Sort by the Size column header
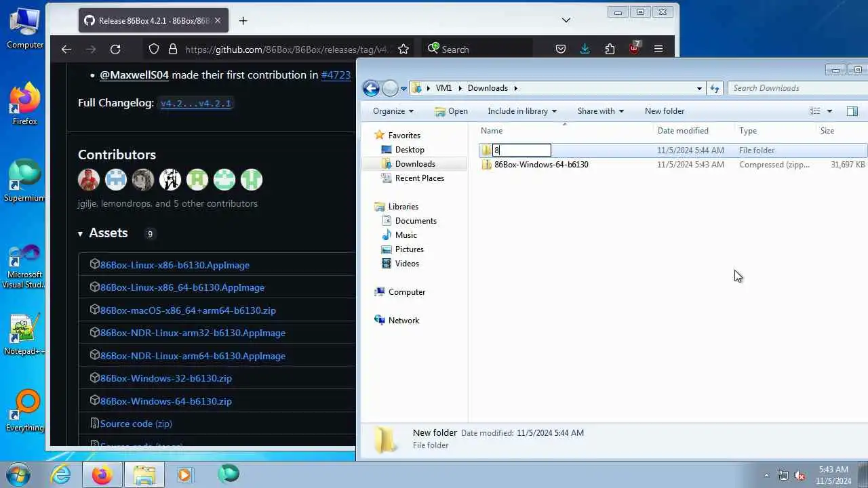 click(x=842, y=131)
